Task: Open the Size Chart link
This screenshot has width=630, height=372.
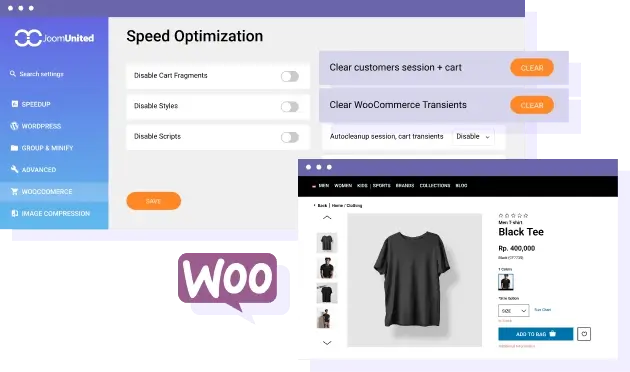Action: [542, 310]
